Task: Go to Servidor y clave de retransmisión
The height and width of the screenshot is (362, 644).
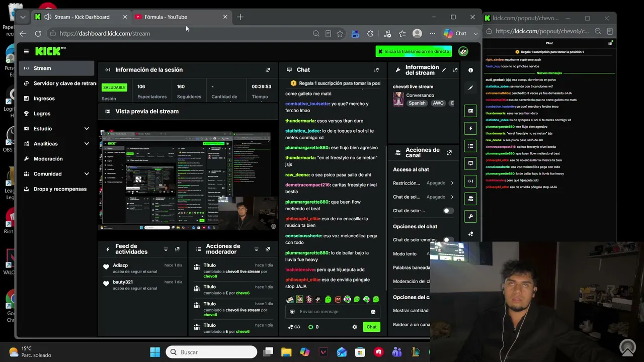Action: tap(59, 83)
